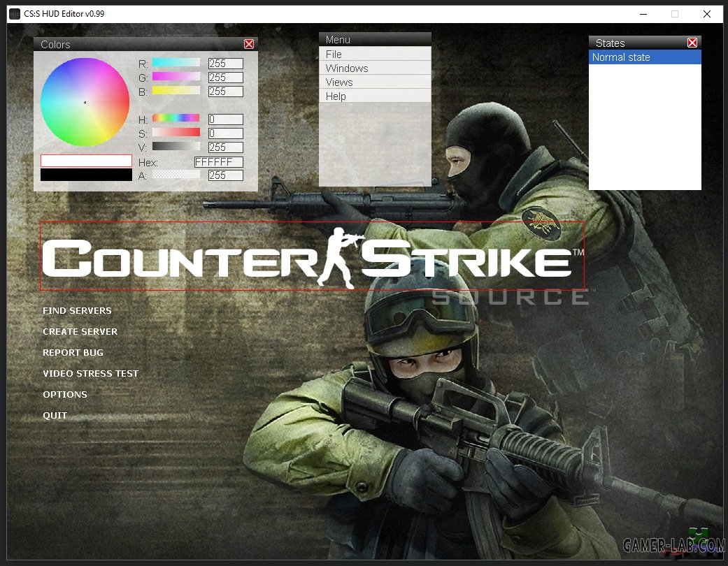Minimize the HUD Editor window

(x=643, y=14)
